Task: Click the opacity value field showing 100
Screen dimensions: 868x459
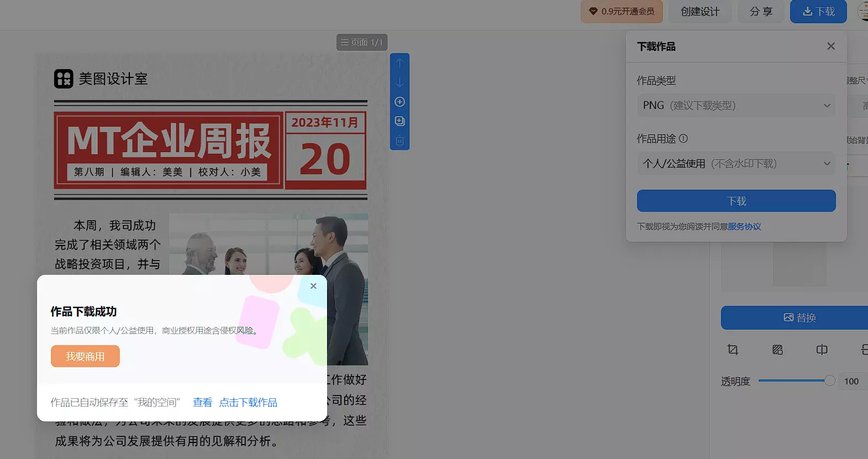Action: tap(851, 381)
